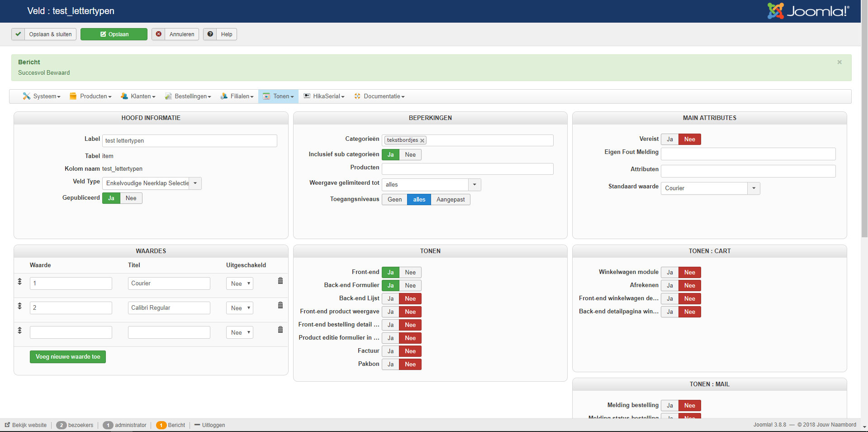Expand the Klanten menu
This screenshot has width=868, height=432.
pyautogui.click(x=138, y=96)
